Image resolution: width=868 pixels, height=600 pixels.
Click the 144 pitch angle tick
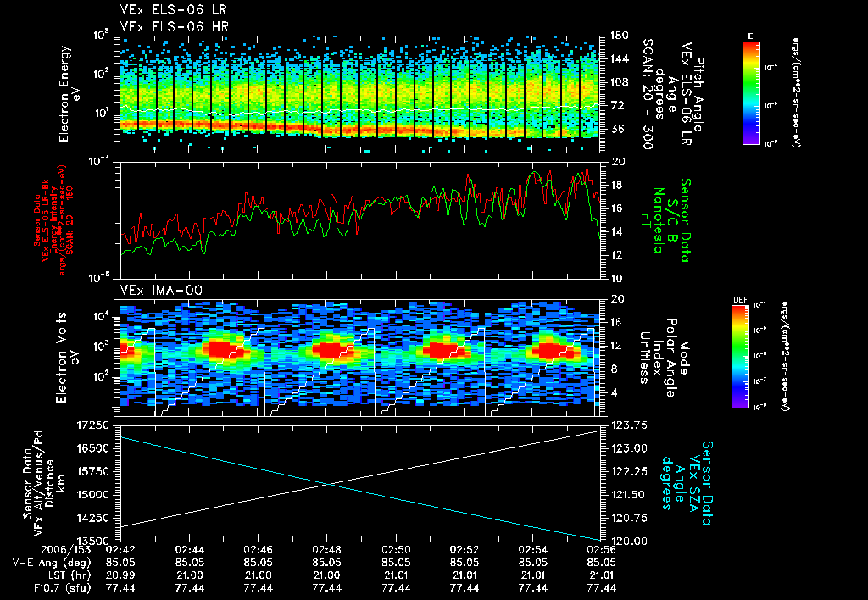pyautogui.click(x=620, y=58)
